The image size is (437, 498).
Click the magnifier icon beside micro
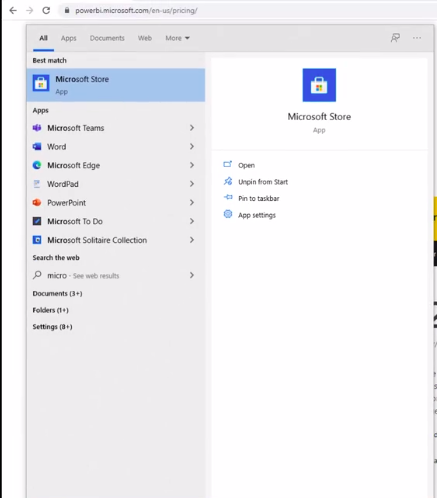(37, 275)
